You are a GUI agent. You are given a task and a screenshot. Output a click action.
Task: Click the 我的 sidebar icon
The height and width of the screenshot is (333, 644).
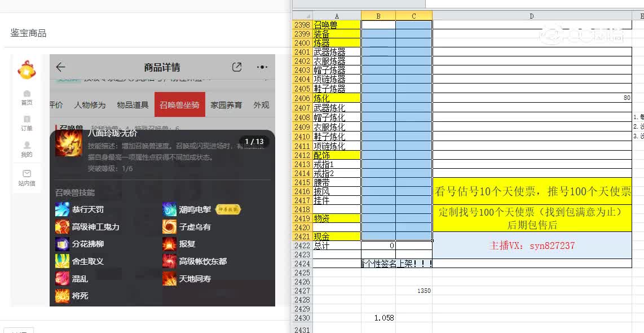[x=27, y=148]
